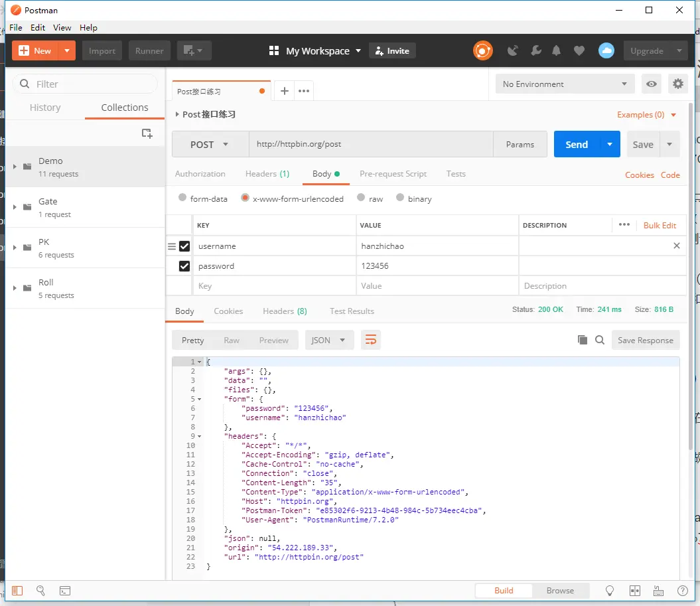The width and height of the screenshot is (700, 606).
Task: Add a new request tab
Action: (x=285, y=91)
